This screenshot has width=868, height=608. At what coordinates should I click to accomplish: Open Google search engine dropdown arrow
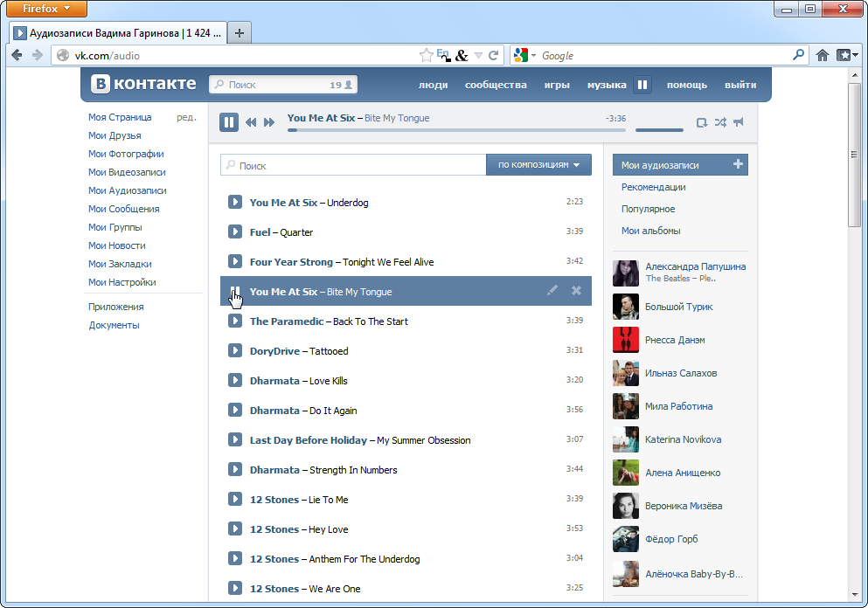coord(533,56)
